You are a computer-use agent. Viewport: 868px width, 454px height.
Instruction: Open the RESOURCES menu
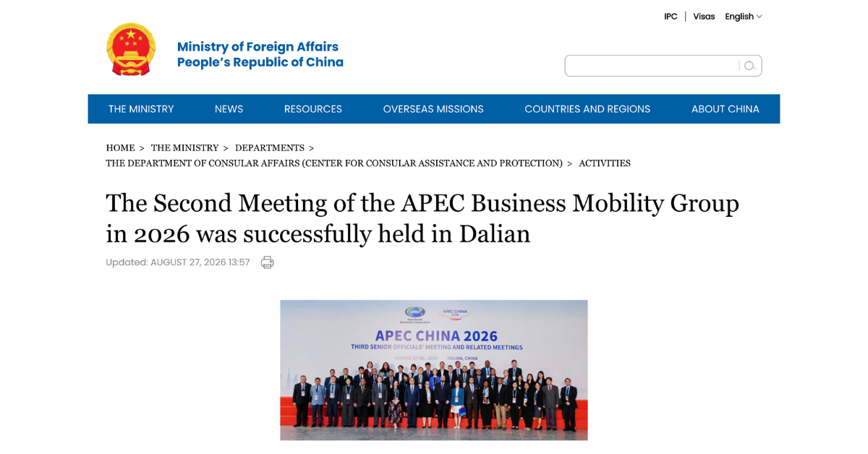pos(313,109)
